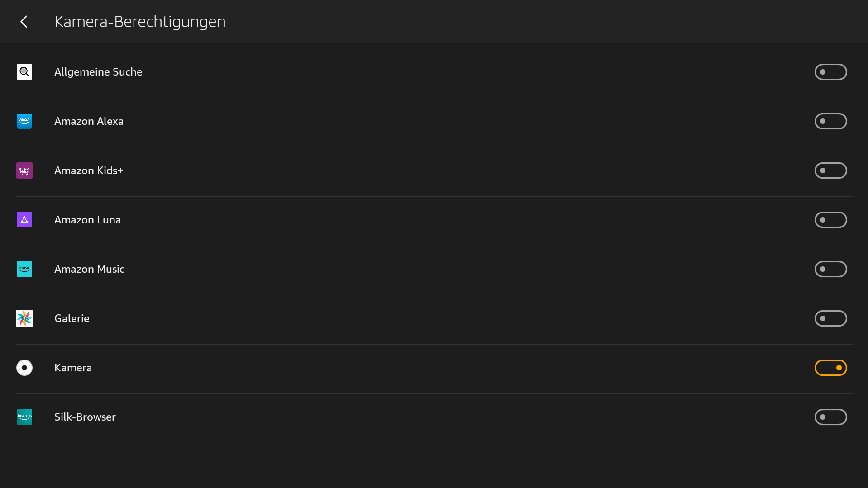Select the Amazon Luna list label
Viewport: 868px width, 488px height.
pos(87,220)
